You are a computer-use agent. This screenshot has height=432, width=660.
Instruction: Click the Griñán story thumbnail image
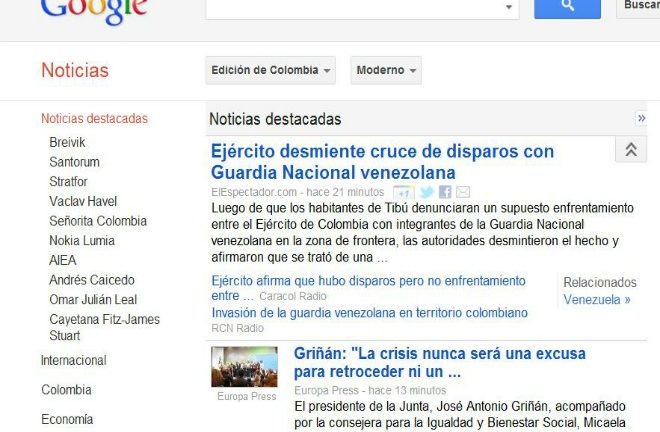(x=244, y=367)
